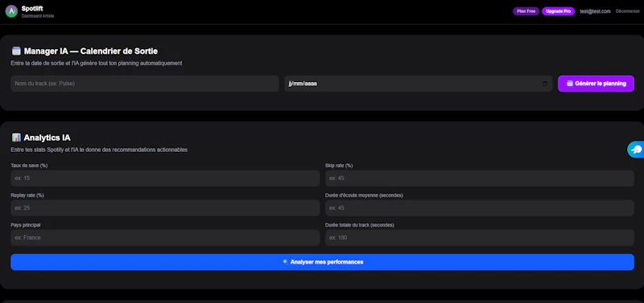Image resolution: width=644 pixels, height=303 pixels.
Task: Click the Spotlift logo avatar
Action: (x=11, y=11)
